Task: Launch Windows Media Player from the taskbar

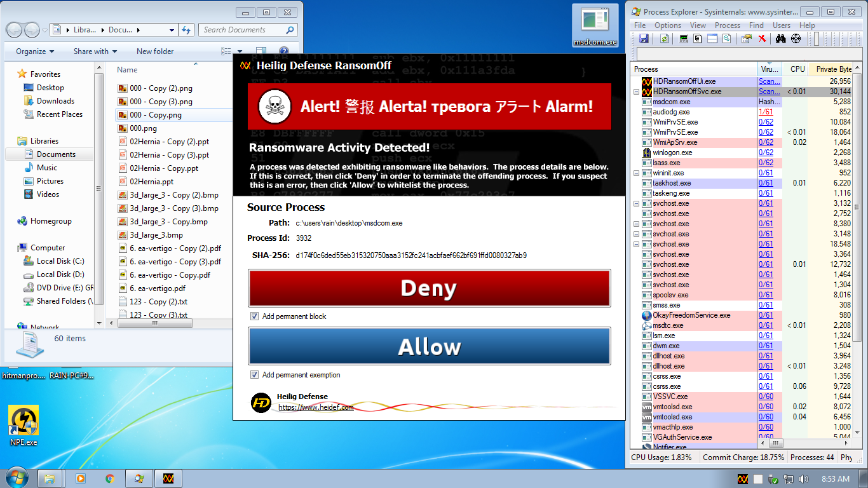Action: tap(81, 478)
